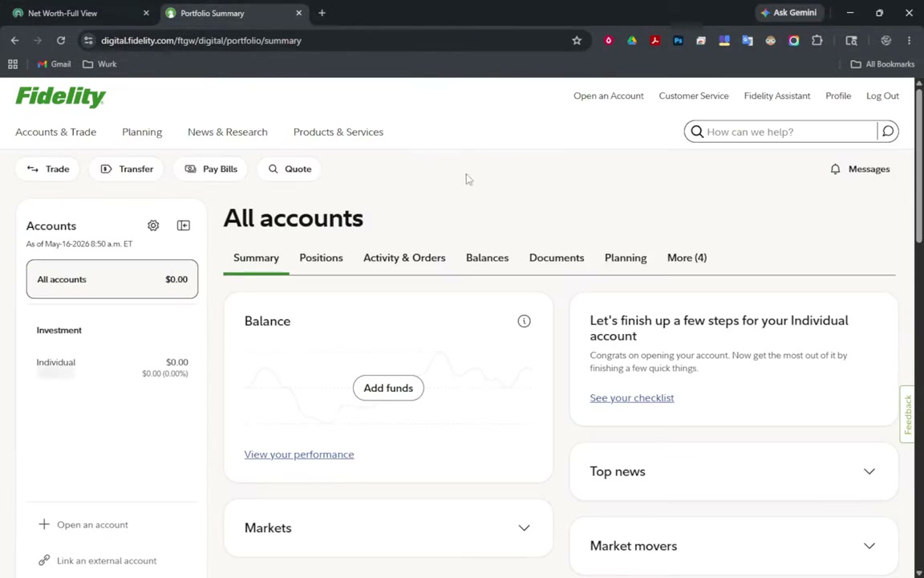Open Accounts & Trade menu
Image resolution: width=924 pixels, height=578 pixels.
point(56,132)
